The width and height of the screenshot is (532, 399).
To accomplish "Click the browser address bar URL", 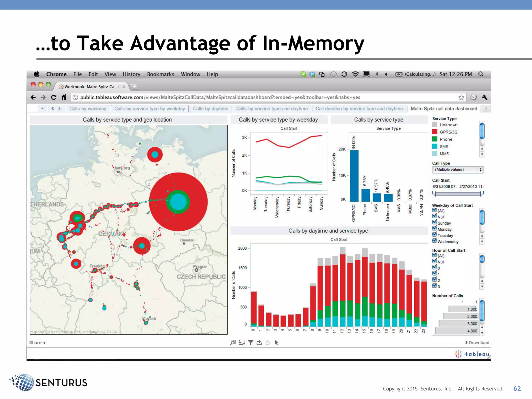I will click(220, 97).
